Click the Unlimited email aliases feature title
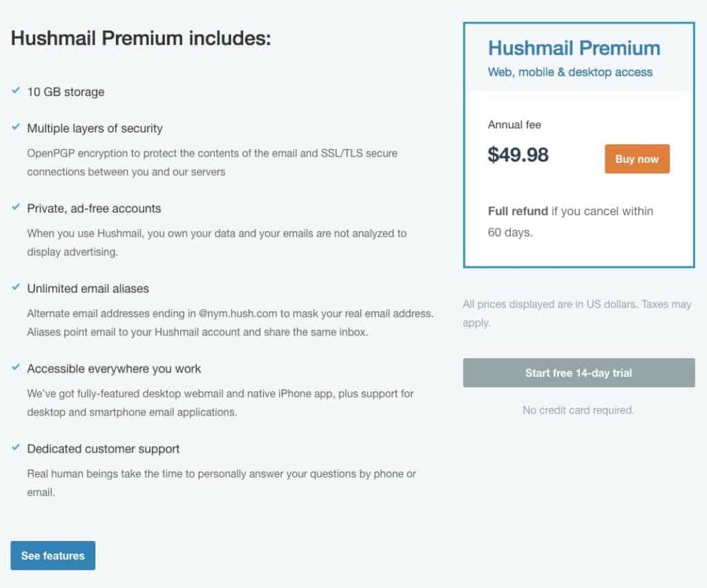The width and height of the screenshot is (707, 588). [88, 288]
